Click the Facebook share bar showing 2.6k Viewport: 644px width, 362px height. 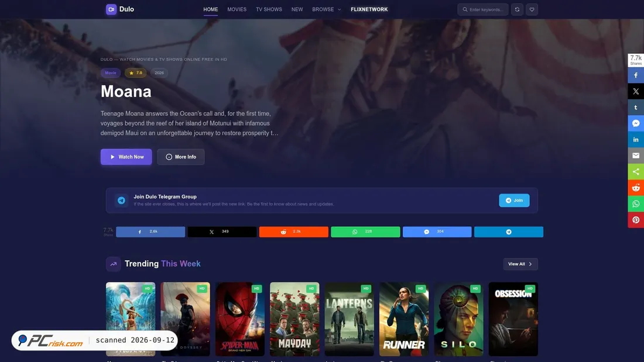150,232
